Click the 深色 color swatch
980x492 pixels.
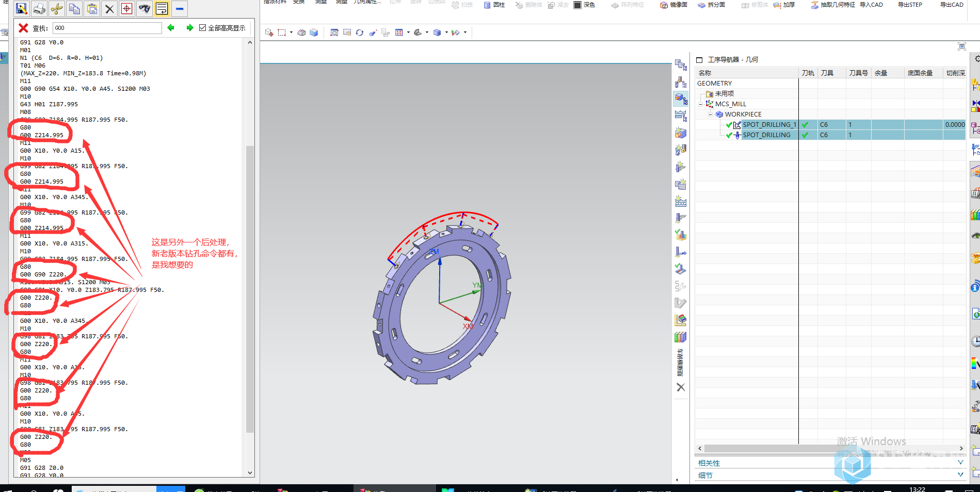578,5
